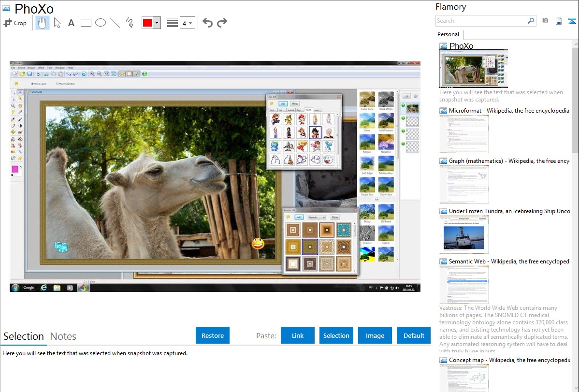Click the line thickness icon

(x=172, y=23)
